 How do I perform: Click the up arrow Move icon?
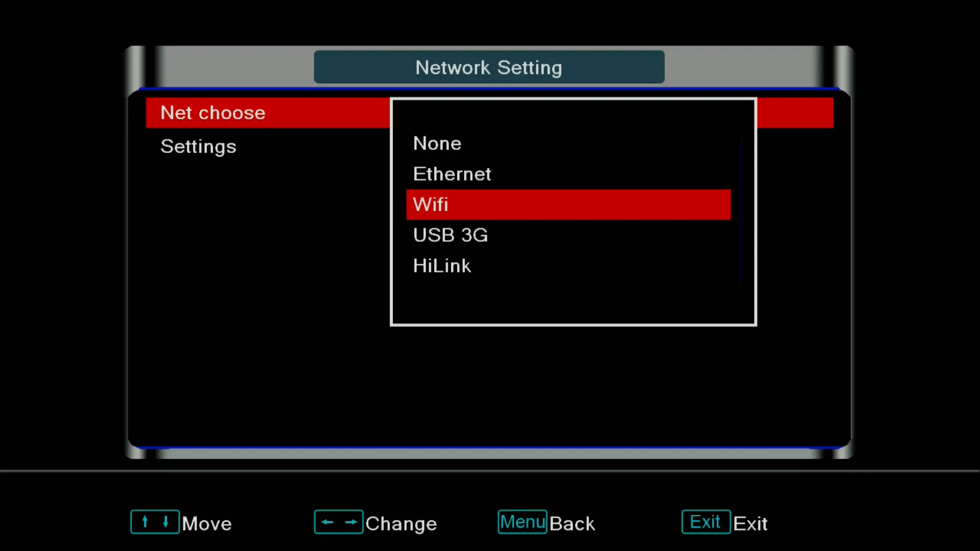point(145,521)
